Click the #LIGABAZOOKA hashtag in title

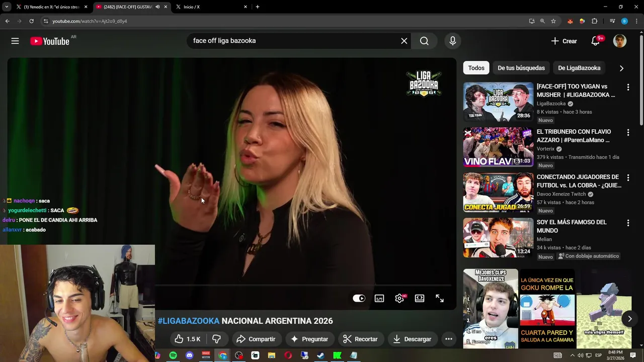point(189,321)
